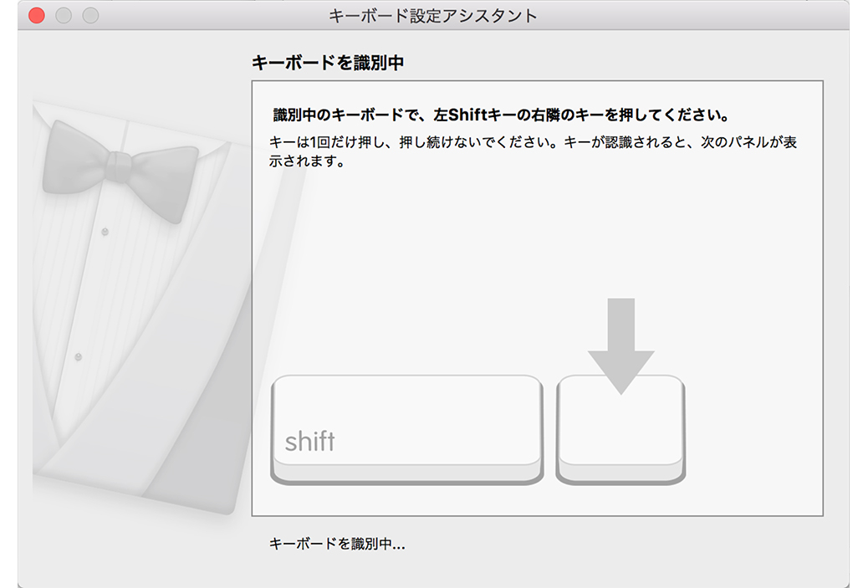Viewport: 868px width, 588px height.
Task: Click the shift key illustration
Action: coord(407,430)
